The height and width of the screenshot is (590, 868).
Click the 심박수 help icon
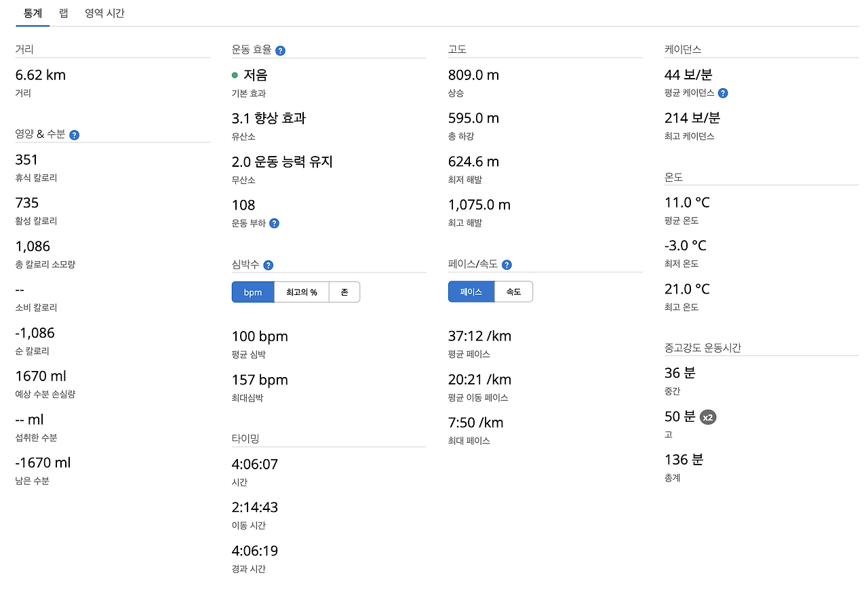click(269, 265)
